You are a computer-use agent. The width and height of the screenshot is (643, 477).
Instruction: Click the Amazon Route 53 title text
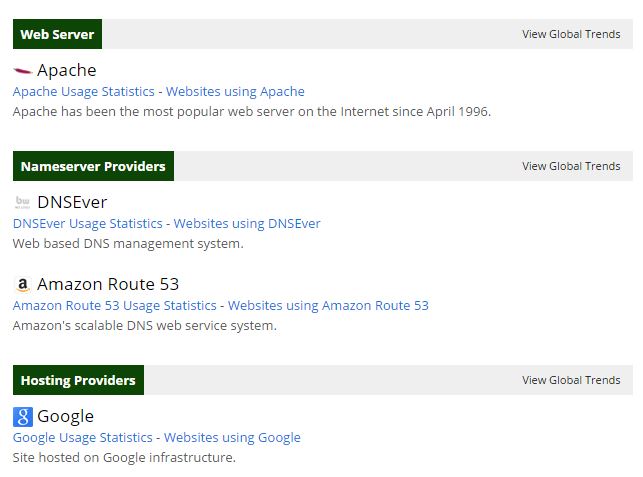pos(108,285)
